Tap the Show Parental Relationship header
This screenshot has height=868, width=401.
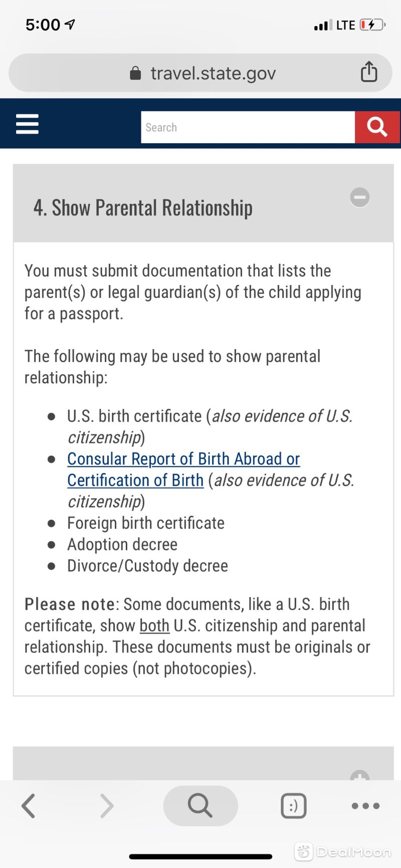tap(143, 208)
